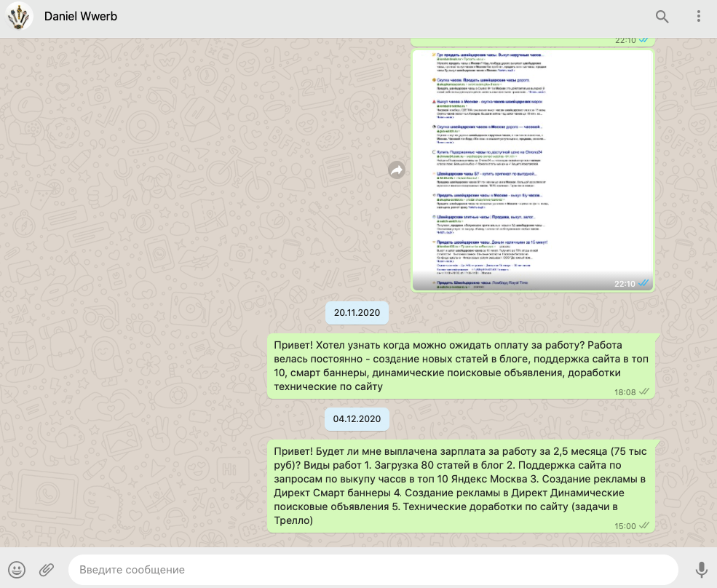Focus the "Введите сообщение" message field
This screenshot has width=717, height=588.
pyautogui.click(x=371, y=569)
